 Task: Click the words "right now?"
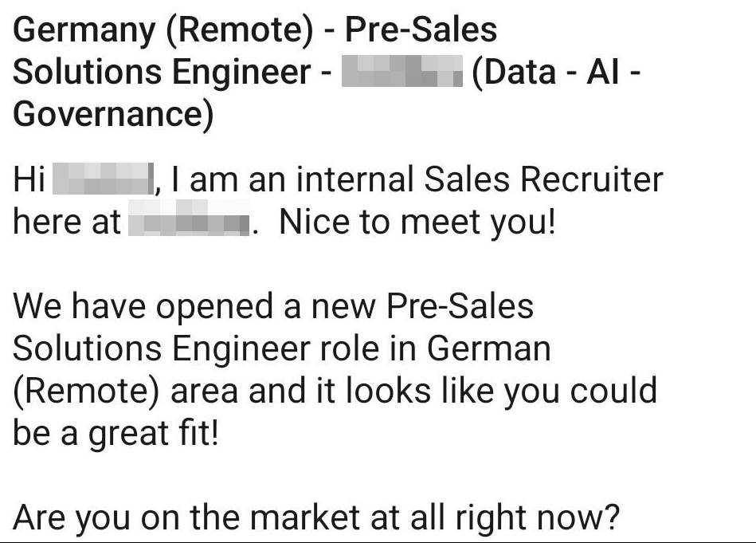[537, 519]
